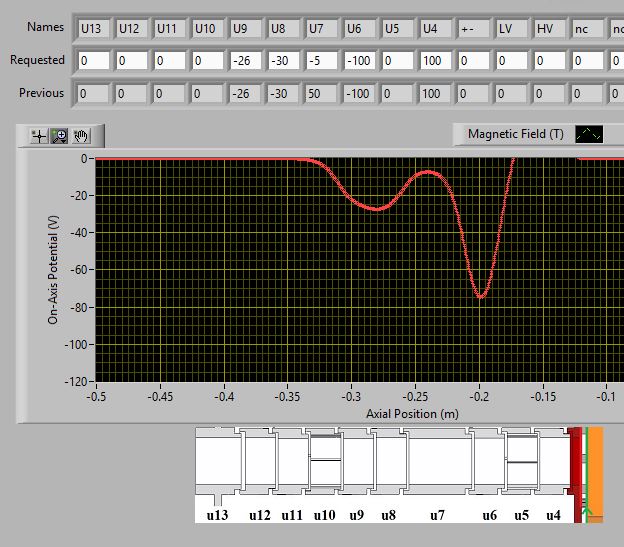Viewport: 624px width, 547px height.
Task: Click the U7 name field
Action: tap(322, 29)
